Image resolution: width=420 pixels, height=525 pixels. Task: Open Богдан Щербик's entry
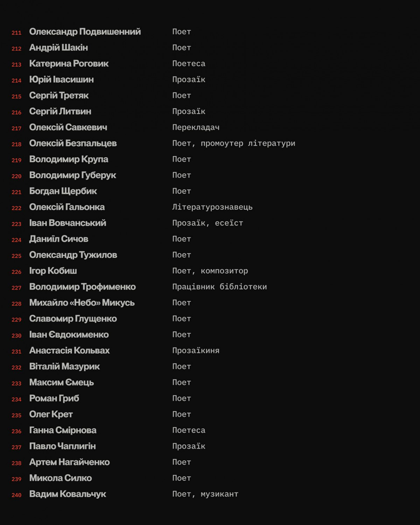[x=63, y=191]
